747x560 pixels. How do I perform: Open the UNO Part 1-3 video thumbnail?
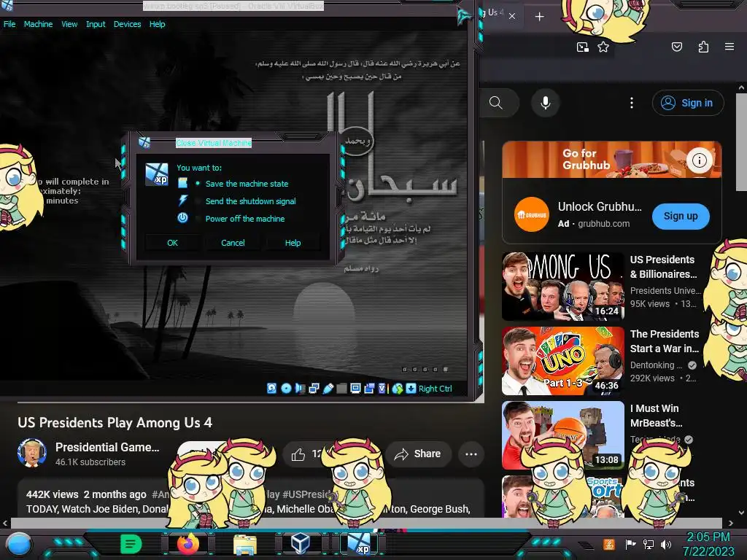562,361
